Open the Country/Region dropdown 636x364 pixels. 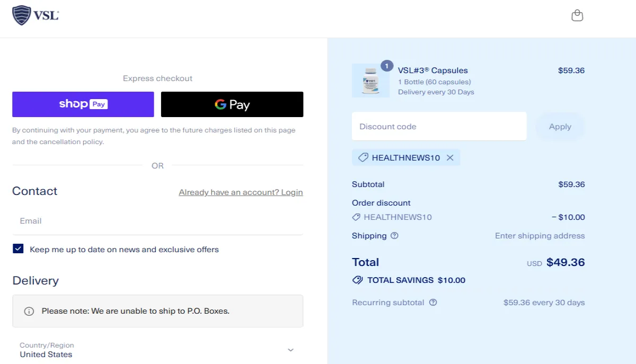[x=157, y=350]
